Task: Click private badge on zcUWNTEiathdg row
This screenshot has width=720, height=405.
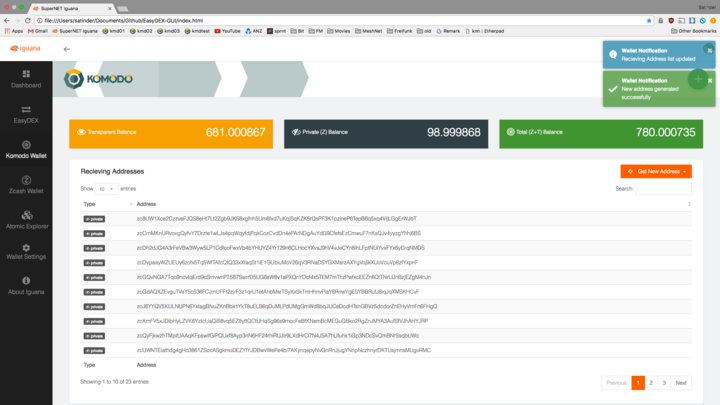Action: tap(94, 351)
